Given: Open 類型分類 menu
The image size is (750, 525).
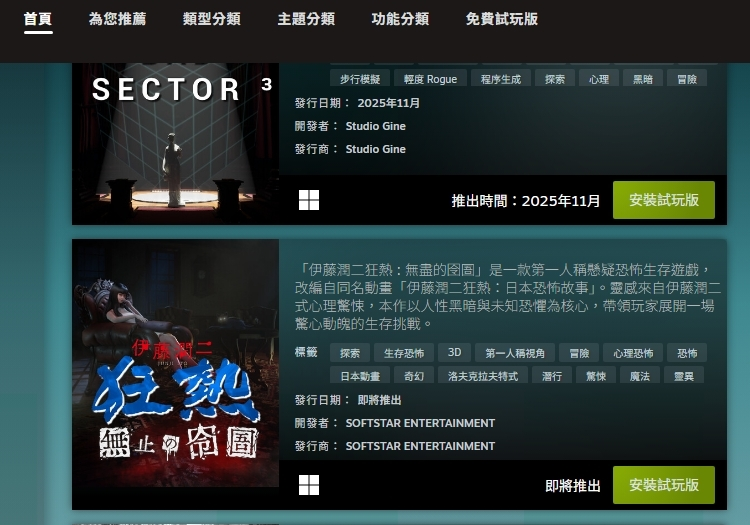Looking at the screenshot, I should [x=211, y=19].
